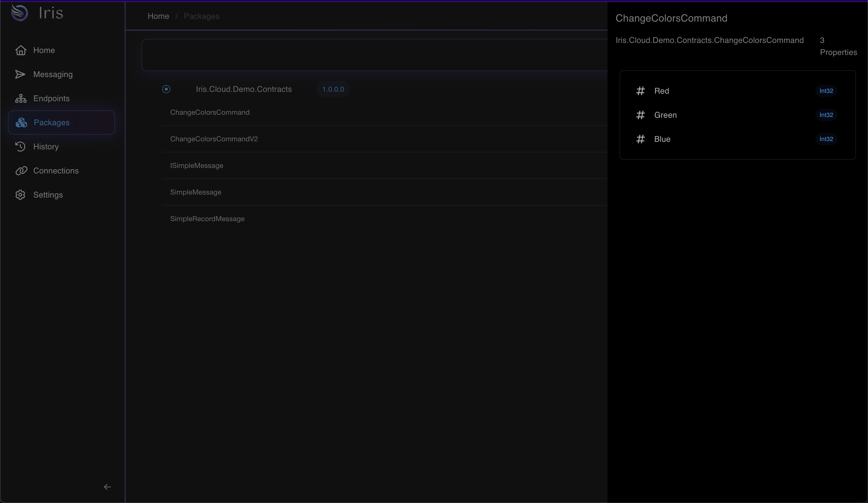The image size is (868, 503).
Task: Click the Messaging paper-plane icon
Action: point(20,74)
